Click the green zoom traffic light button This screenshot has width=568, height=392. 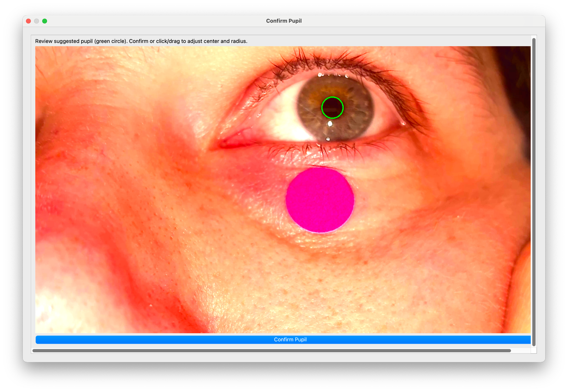point(44,21)
